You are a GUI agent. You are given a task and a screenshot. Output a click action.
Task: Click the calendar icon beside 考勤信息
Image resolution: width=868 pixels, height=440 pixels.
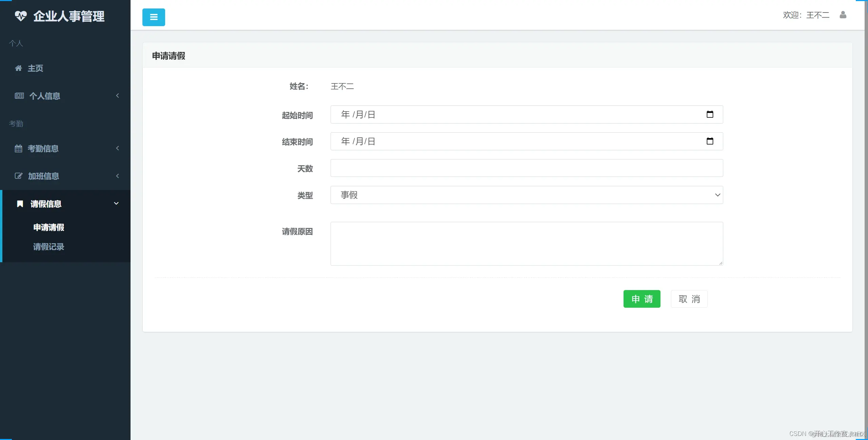tap(19, 149)
